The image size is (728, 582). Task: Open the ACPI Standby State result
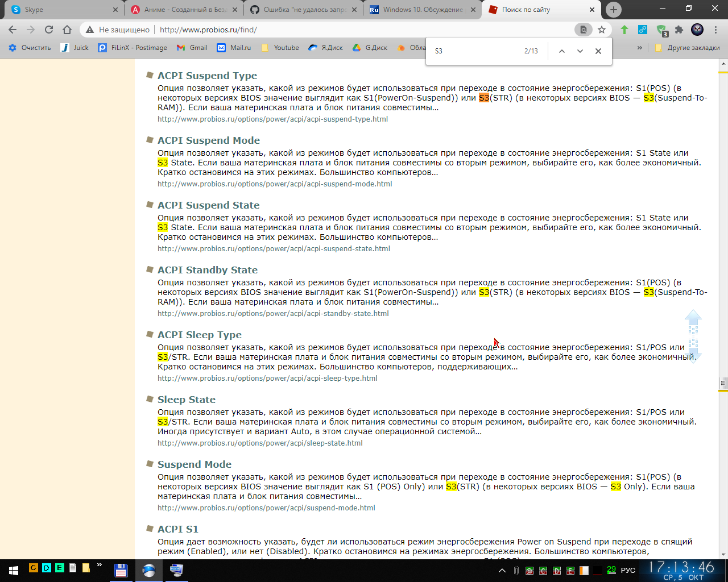click(x=208, y=270)
